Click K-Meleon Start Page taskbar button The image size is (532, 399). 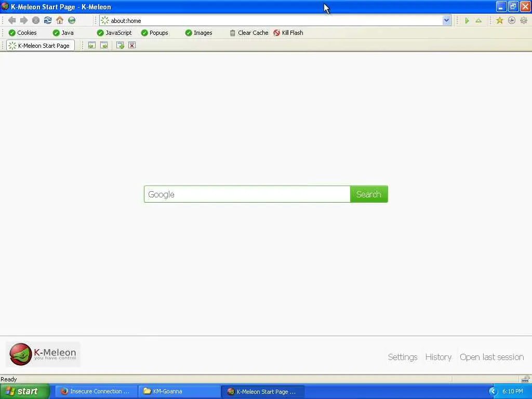coord(263,392)
